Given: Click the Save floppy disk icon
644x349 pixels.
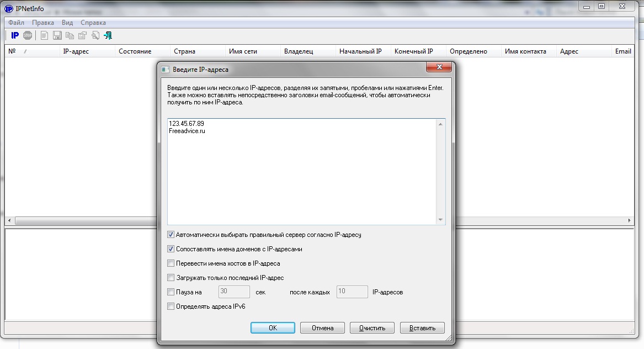Looking at the screenshot, I should coord(57,35).
